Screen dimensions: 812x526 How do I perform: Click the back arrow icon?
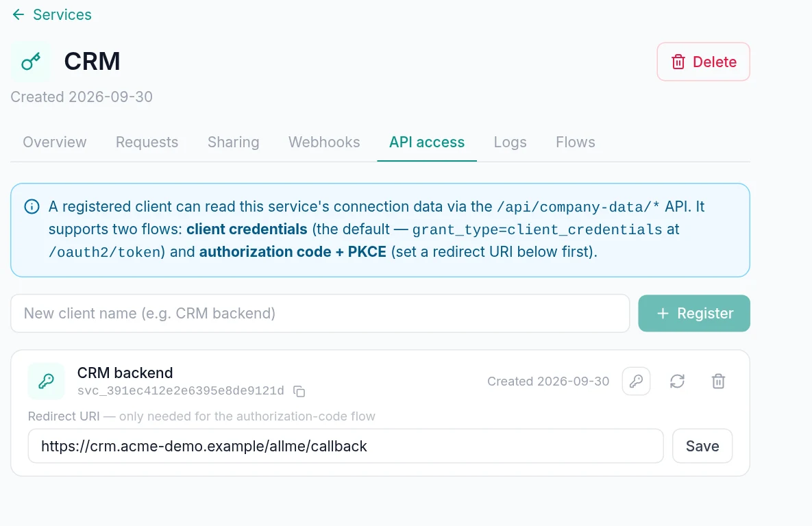pos(18,14)
